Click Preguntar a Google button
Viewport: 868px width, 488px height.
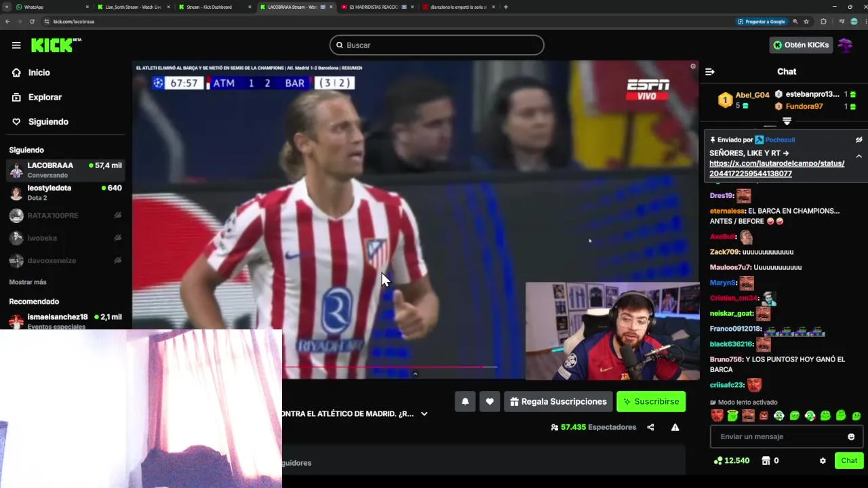click(762, 22)
